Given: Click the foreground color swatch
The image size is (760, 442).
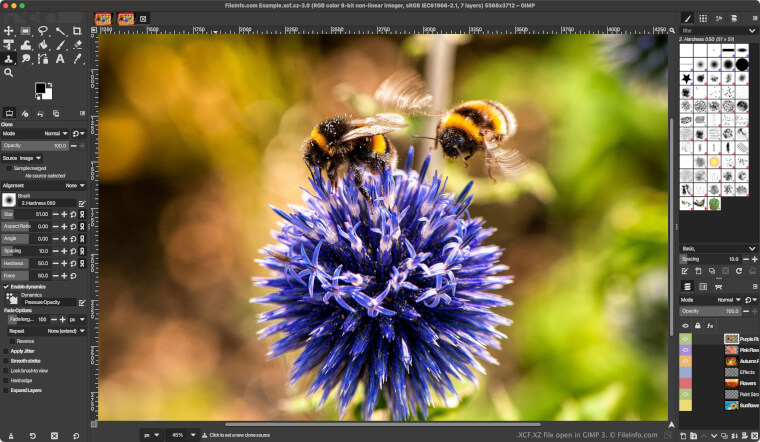Looking at the screenshot, I should (x=41, y=89).
